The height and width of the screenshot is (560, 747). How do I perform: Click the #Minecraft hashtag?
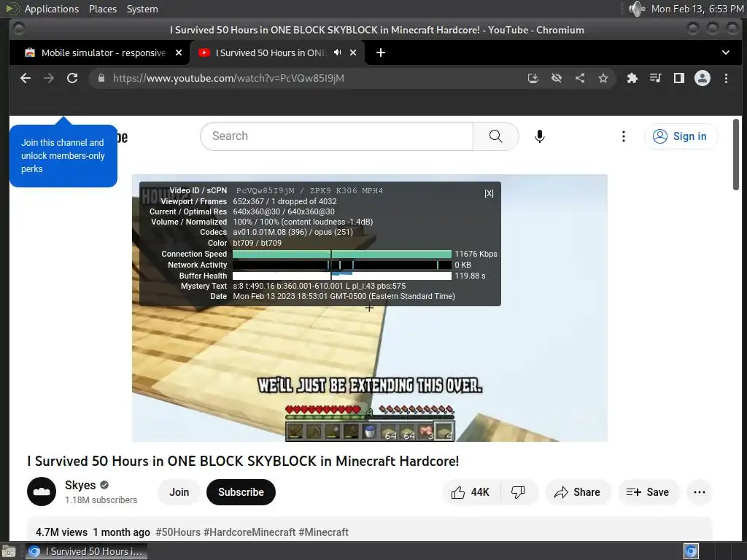click(323, 532)
